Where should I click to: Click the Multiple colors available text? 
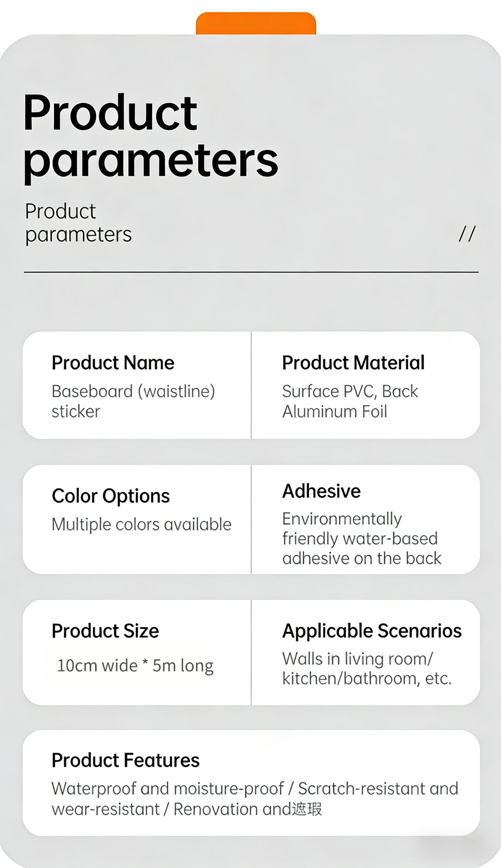142,525
